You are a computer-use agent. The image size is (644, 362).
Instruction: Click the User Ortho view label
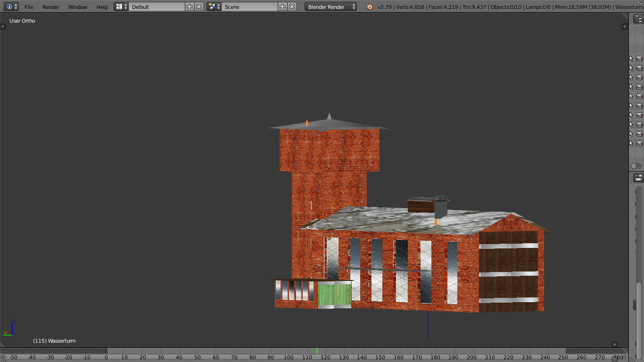22,21
